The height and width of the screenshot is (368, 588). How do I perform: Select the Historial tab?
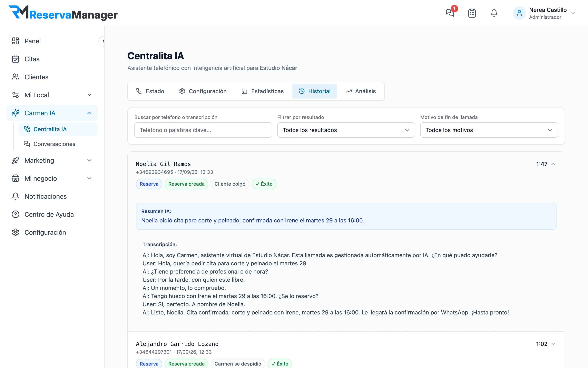[x=314, y=91]
